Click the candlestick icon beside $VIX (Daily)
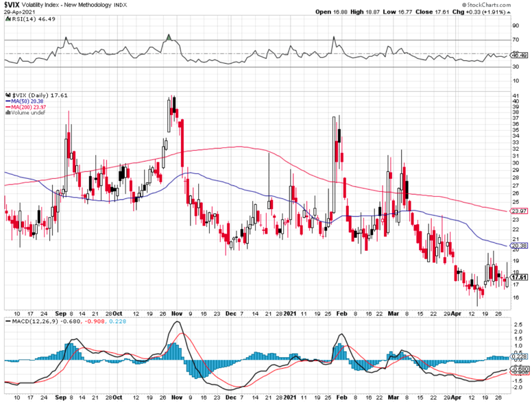 click(7, 95)
